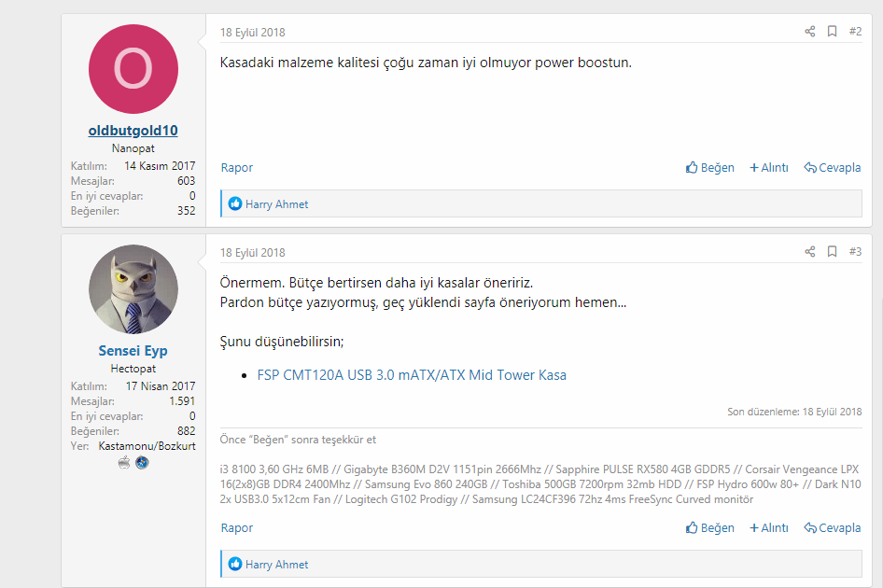Screen dimensions: 883x588
Task: Like oldbutgold10's post with Beğen
Action: coord(710,168)
